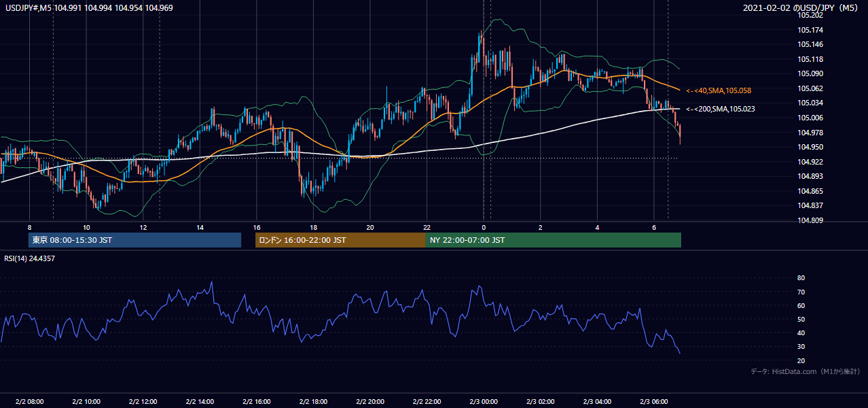The image size is (868, 408).
Task: Click hour label 22 under the price chart
Action: coord(427,227)
